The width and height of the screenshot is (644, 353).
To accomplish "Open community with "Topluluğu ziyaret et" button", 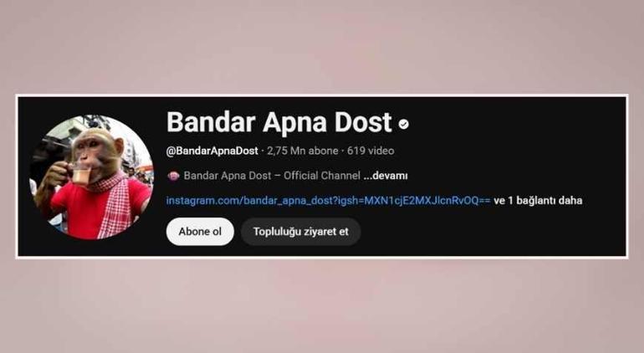I will (300, 232).
